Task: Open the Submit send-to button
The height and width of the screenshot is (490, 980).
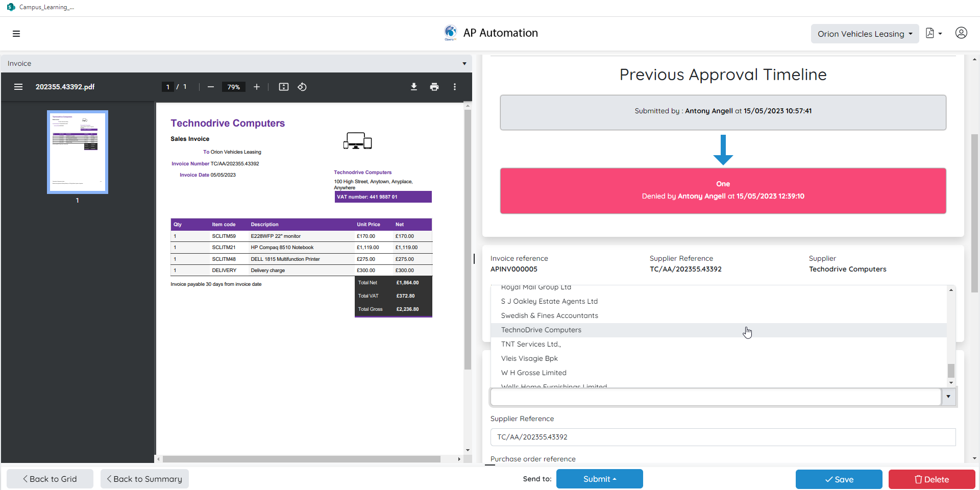Action: point(600,479)
